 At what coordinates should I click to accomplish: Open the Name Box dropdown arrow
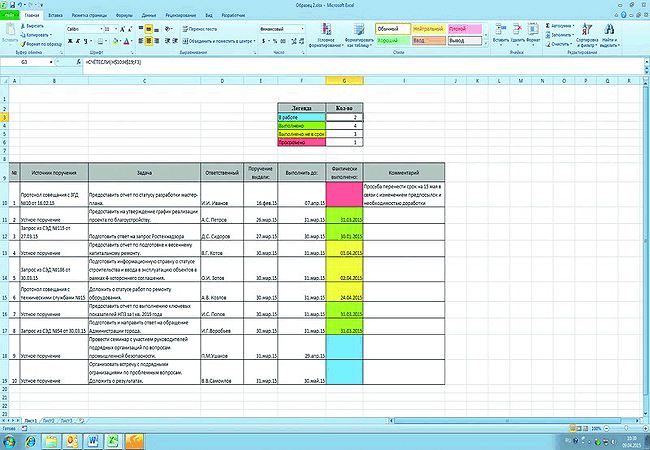tap(51, 62)
